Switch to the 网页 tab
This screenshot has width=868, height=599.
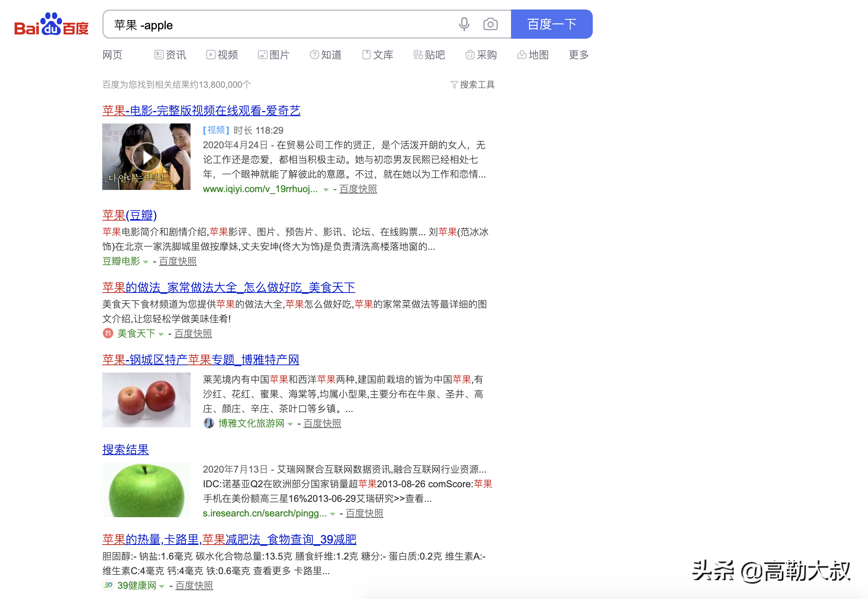coord(112,55)
